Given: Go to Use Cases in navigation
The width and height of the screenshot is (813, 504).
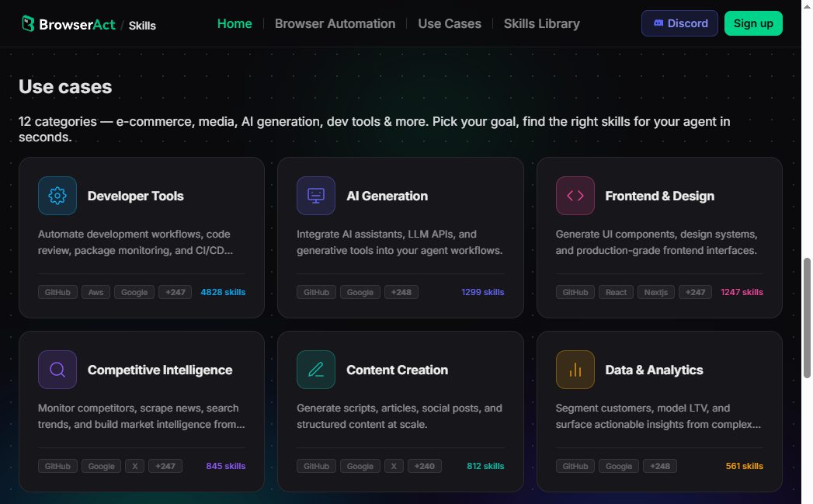Looking at the screenshot, I should coord(450,24).
